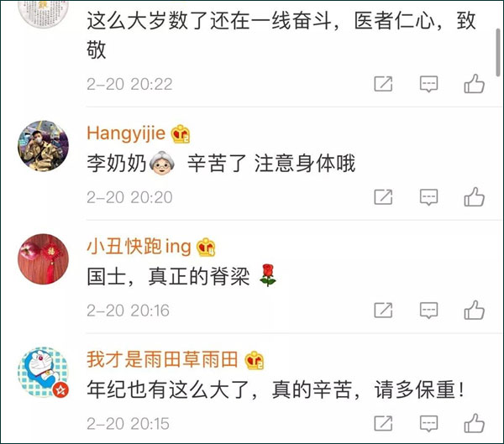Reply to 我才是雨田草雨田's comment

click(428, 424)
